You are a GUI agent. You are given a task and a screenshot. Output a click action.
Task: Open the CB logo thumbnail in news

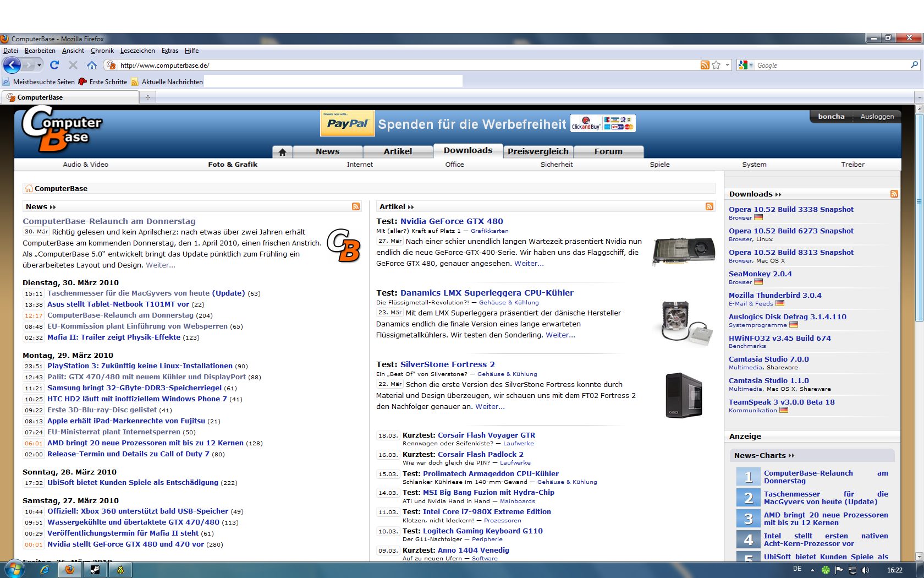point(344,246)
